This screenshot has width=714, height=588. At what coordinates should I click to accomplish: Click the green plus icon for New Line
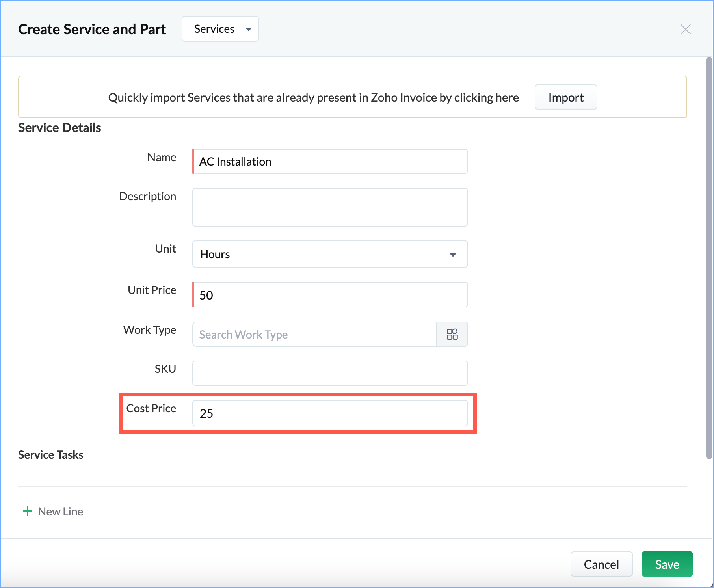pos(28,512)
